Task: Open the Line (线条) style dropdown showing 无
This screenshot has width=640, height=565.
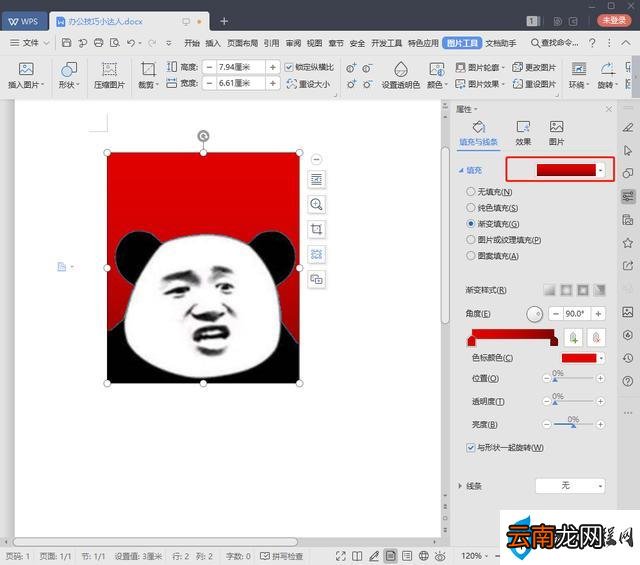Action: pyautogui.click(x=570, y=485)
